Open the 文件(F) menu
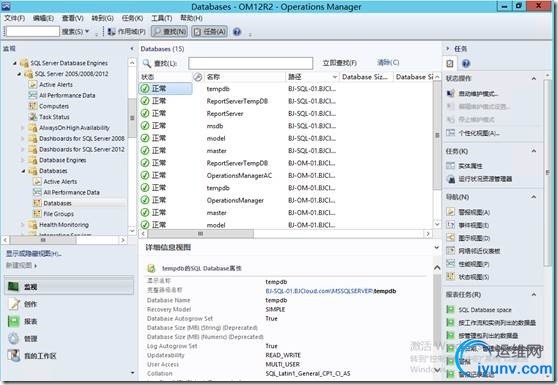Screen dimensions: 558x385 15,18
